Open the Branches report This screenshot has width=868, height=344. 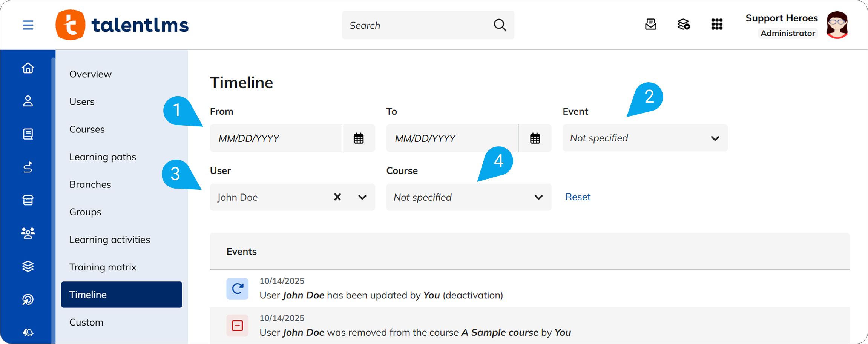point(90,184)
